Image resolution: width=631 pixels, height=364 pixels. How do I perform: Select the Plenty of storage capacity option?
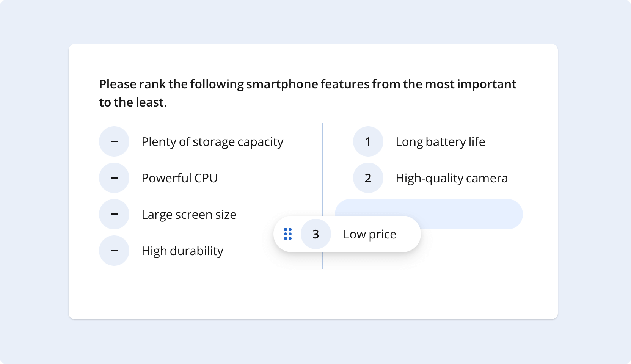[212, 141]
